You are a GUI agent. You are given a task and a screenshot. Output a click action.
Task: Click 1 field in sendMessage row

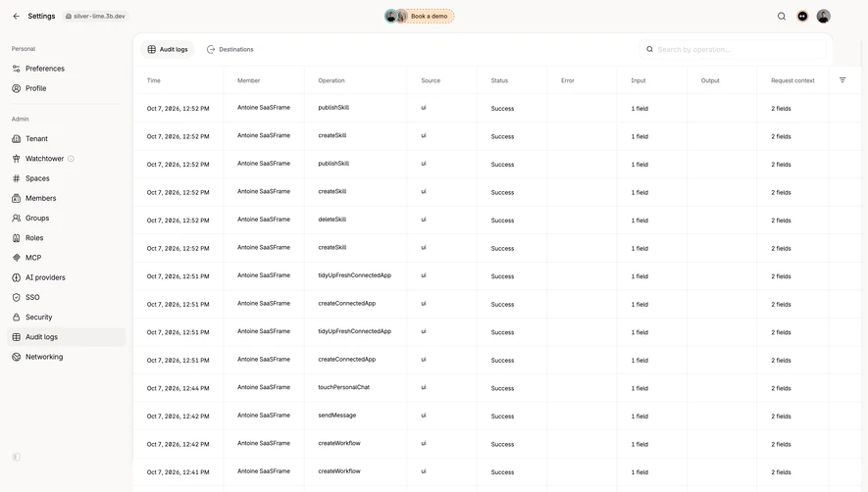click(x=639, y=417)
